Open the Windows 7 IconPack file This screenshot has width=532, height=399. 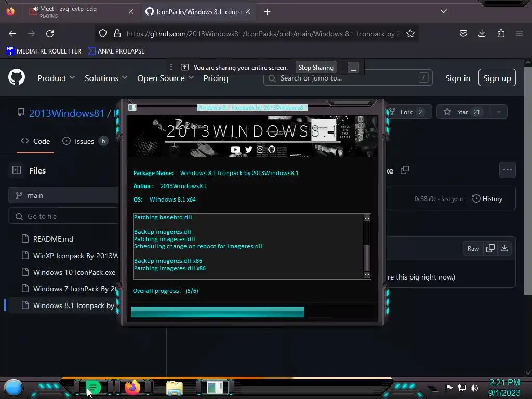coord(69,289)
